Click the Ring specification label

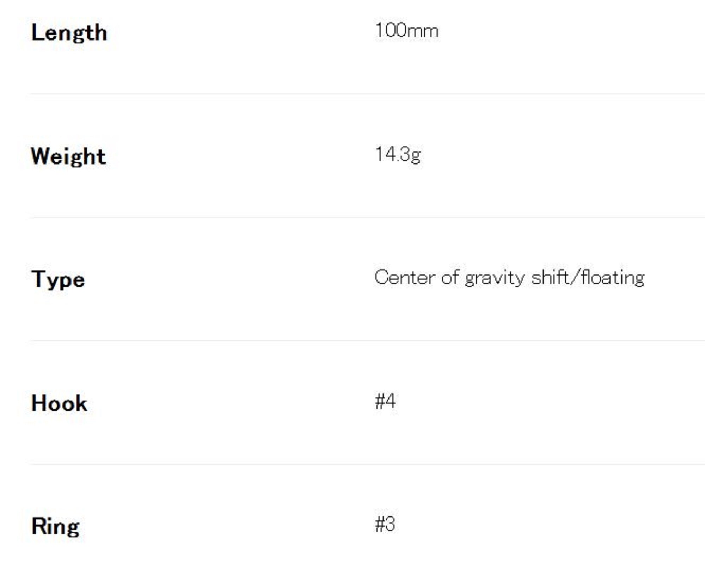tap(55, 526)
